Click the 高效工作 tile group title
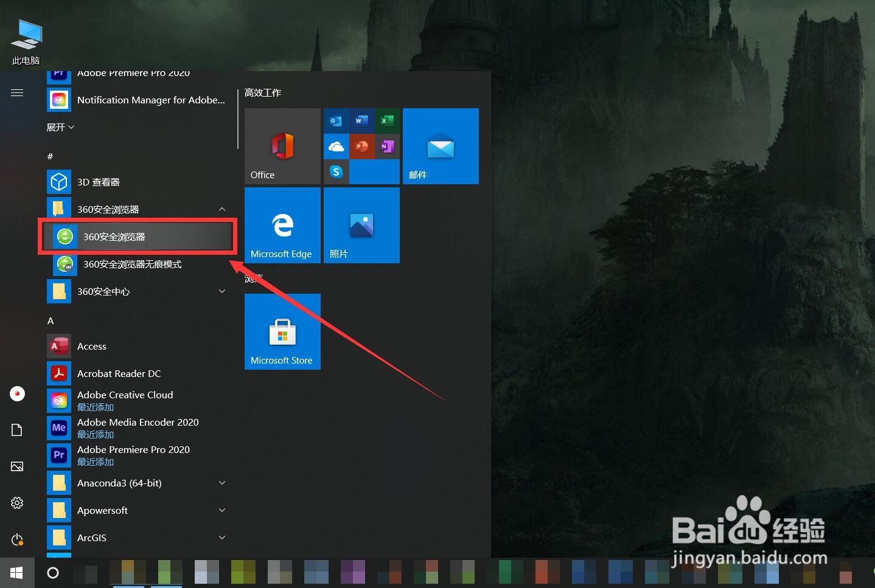 (263, 92)
